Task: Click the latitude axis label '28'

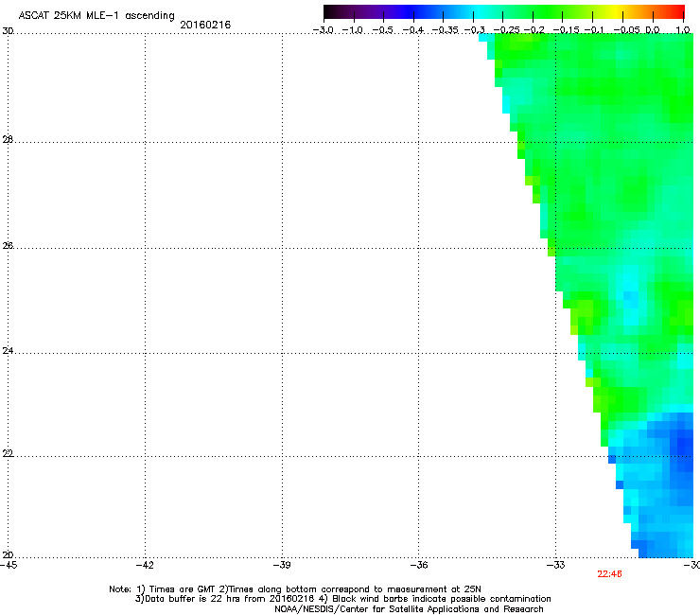Action: 8,140
